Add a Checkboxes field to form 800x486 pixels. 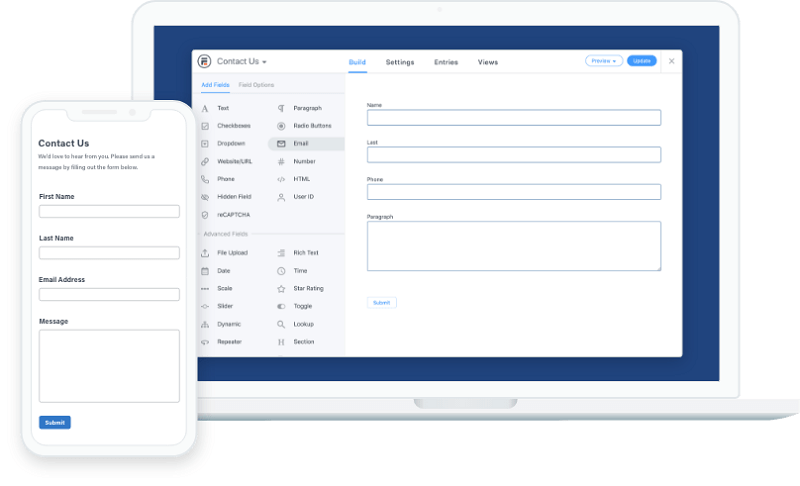[233, 126]
